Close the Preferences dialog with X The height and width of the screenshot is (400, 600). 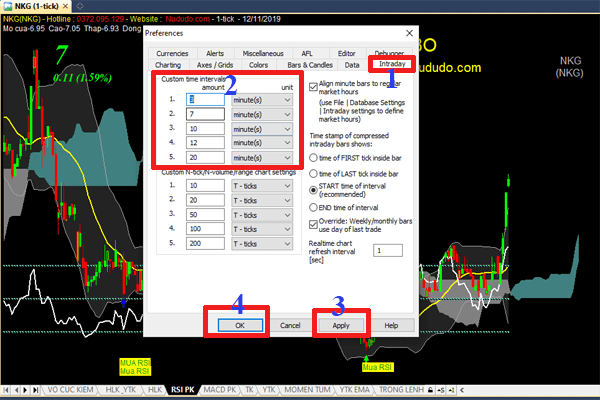point(409,33)
